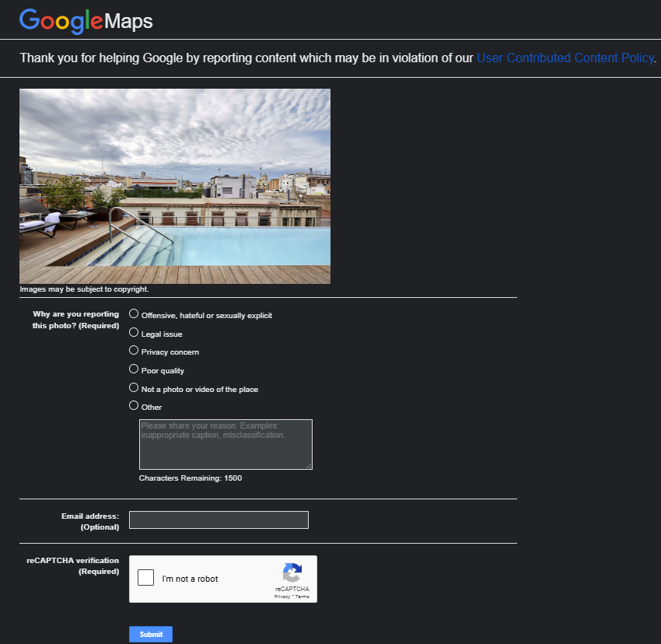Select the 'Privacy concern' radio button
This screenshot has height=644, width=661.
134,351
